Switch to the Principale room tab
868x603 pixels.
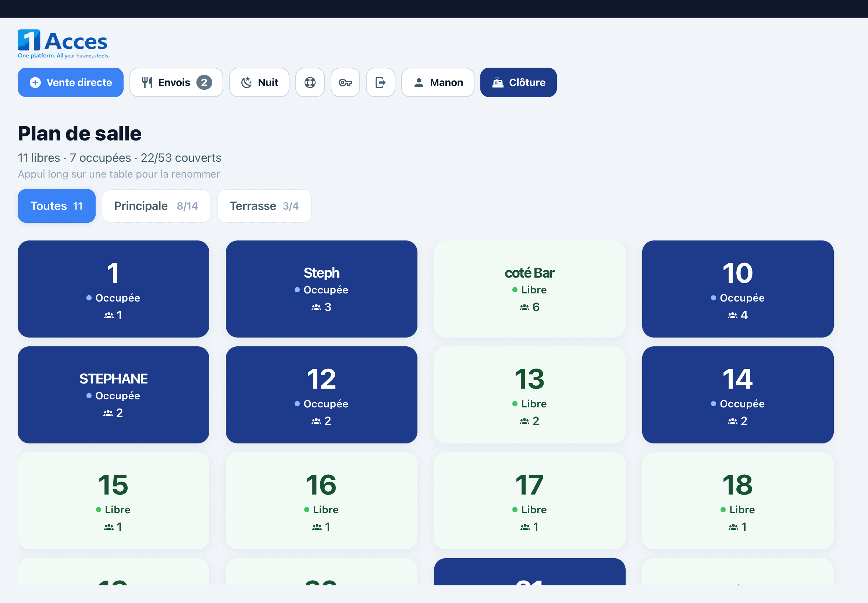[156, 206]
